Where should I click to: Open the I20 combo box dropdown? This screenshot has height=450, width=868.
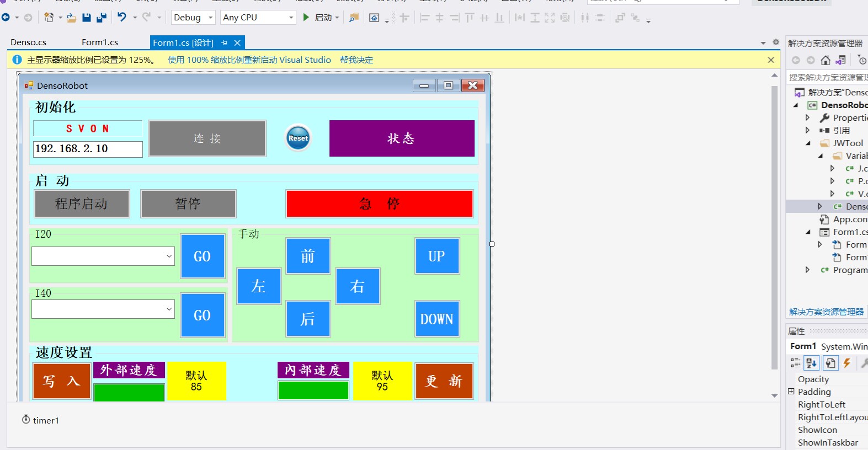168,256
